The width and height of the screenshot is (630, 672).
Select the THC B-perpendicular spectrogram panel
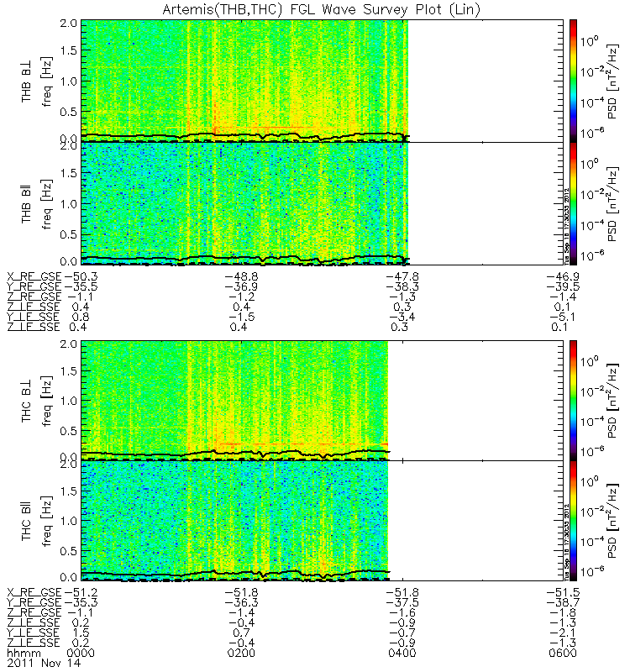click(x=322, y=401)
